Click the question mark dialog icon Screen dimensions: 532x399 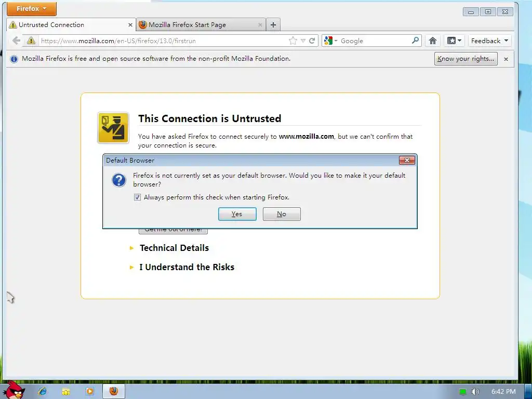pos(119,180)
